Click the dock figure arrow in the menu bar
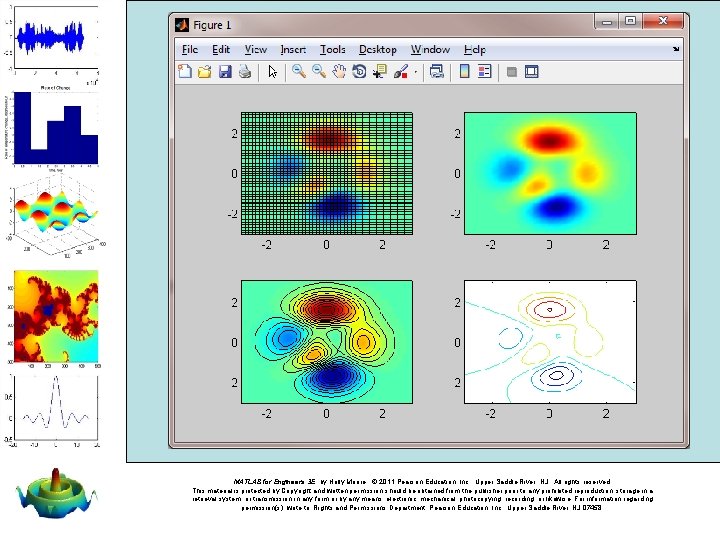The width and height of the screenshot is (720, 540). 675,49
